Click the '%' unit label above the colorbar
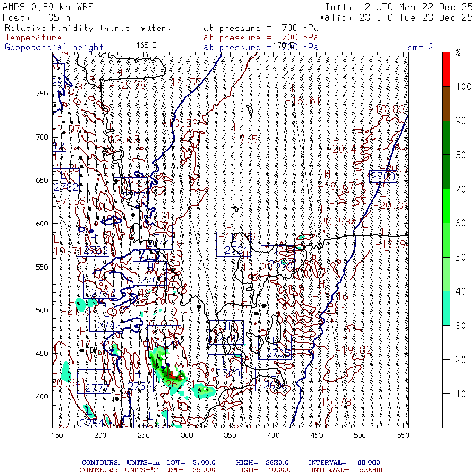The height and width of the screenshot is (476, 476). [458, 52]
